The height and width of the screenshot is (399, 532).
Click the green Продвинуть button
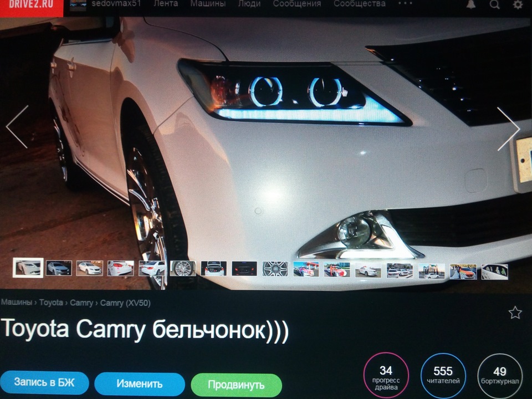(236, 385)
